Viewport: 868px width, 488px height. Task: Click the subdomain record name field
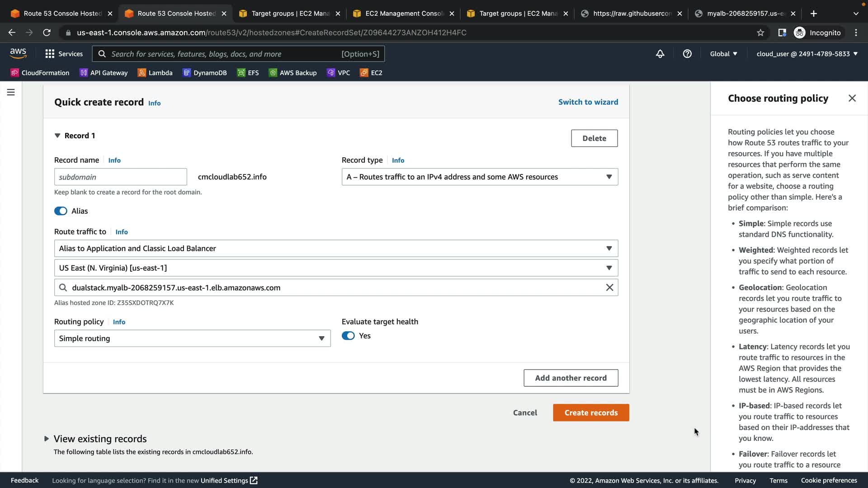[120, 177]
